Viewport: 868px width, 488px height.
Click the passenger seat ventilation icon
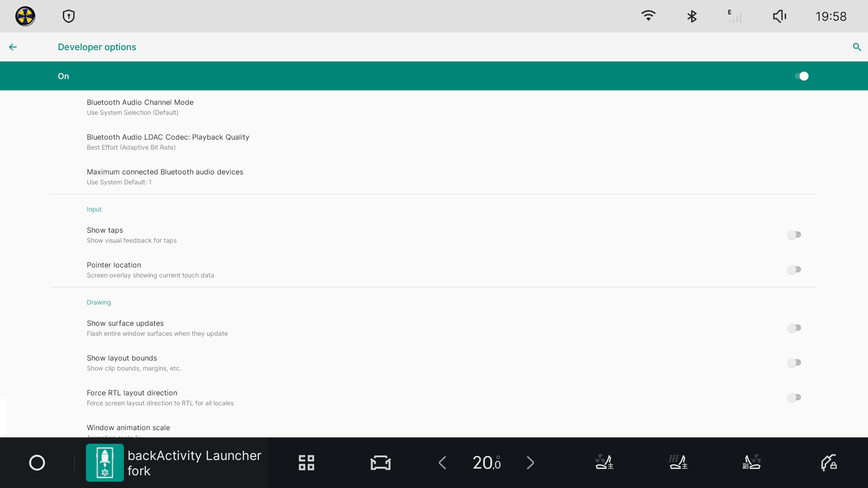pos(752,462)
